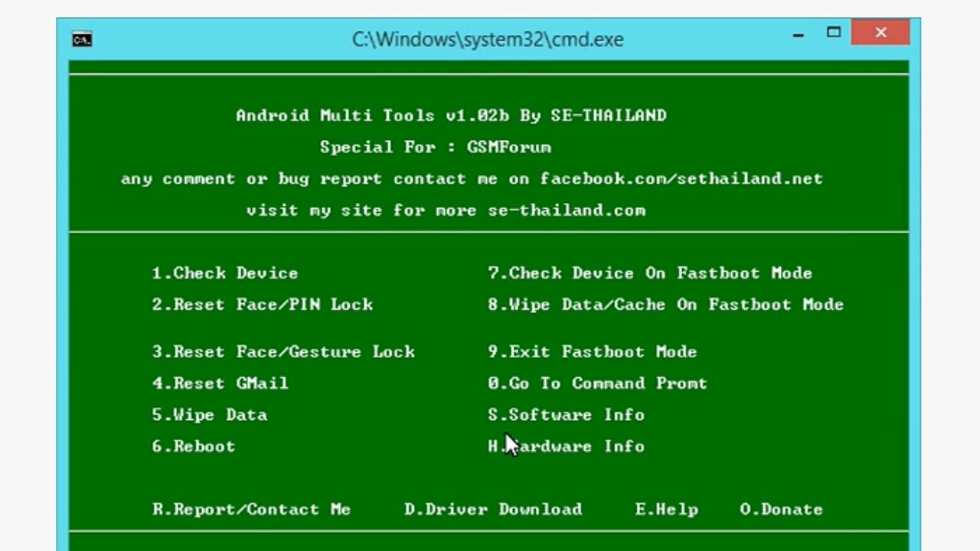Select option 3.Reset Face/Gesture Lock
Screen dimensions: 980x551
tap(283, 352)
